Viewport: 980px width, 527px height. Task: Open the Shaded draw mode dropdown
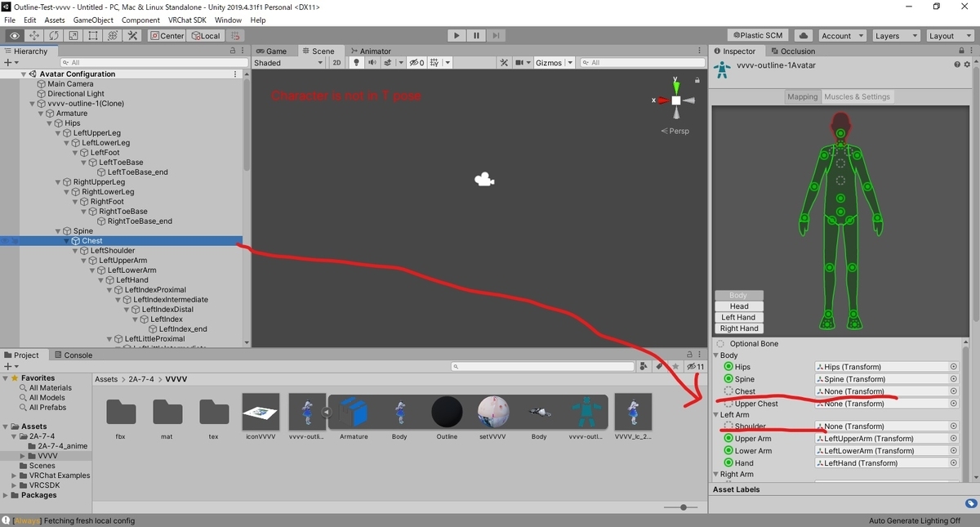pyautogui.click(x=289, y=63)
